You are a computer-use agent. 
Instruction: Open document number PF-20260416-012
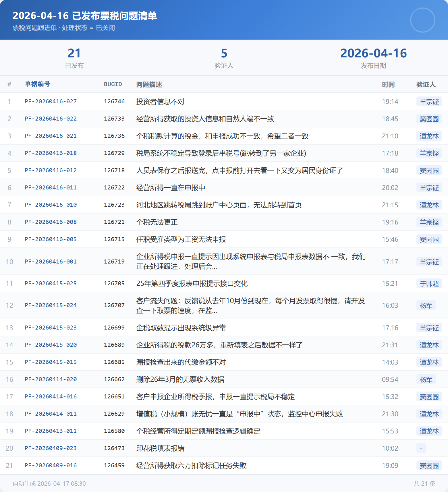51,170
